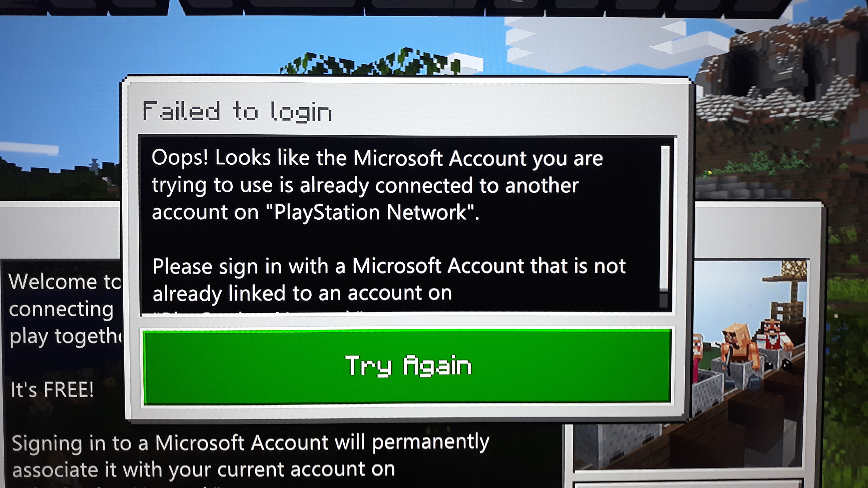Click the "Welcome to" text behind the dialog

(64, 282)
